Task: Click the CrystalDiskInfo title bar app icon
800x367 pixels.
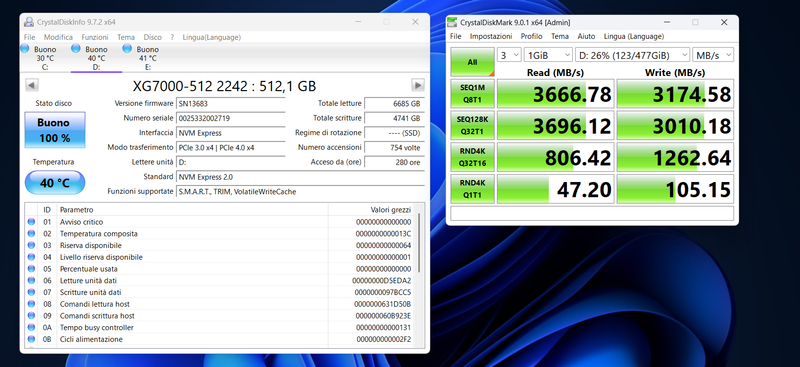Action: (29, 22)
